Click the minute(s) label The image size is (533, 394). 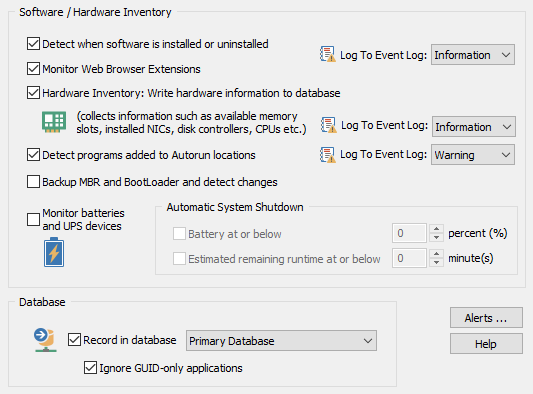tap(471, 258)
